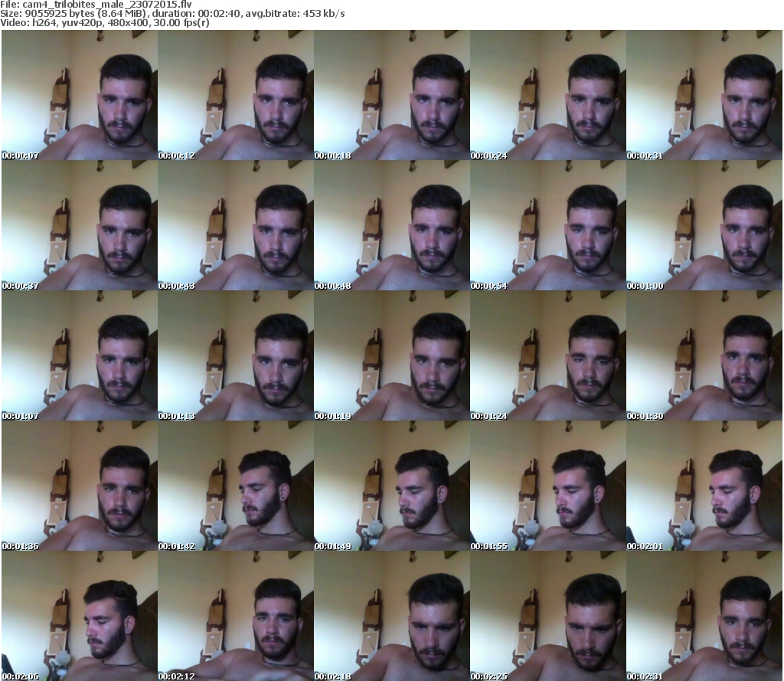Screen dimensions: 784x681
Task: Click the thumbnail at 00:01:19
Action: point(391,355)
